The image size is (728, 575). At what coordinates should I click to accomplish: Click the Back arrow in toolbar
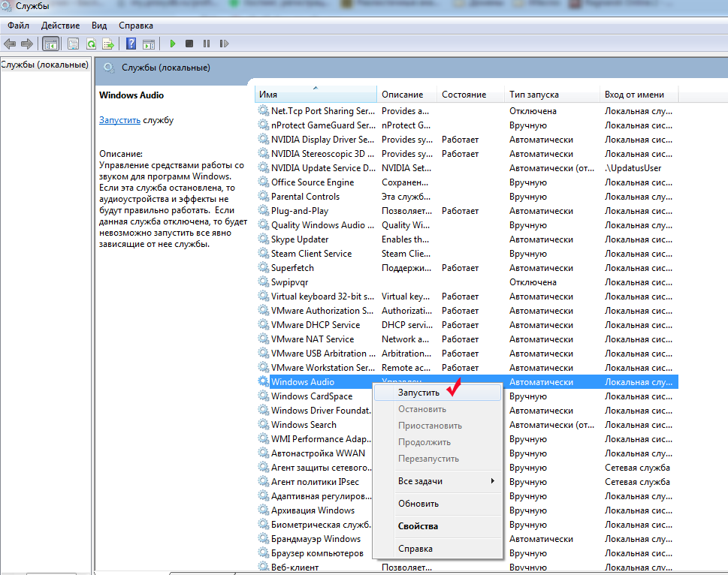pos(10,44)
